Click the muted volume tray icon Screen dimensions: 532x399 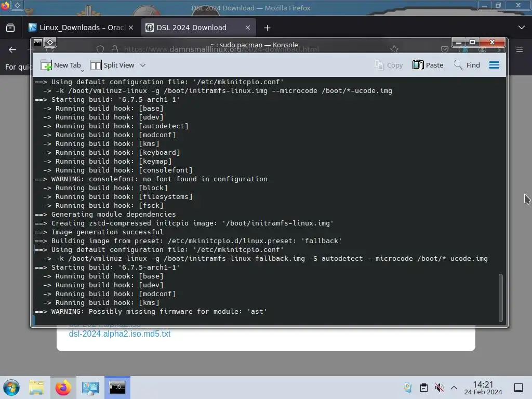click(x=439, y=388)
